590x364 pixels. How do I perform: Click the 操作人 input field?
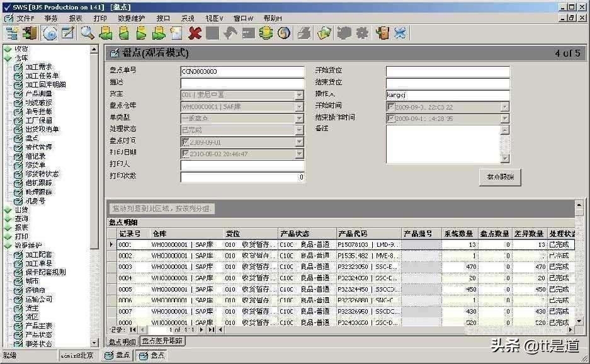point(448,95)
